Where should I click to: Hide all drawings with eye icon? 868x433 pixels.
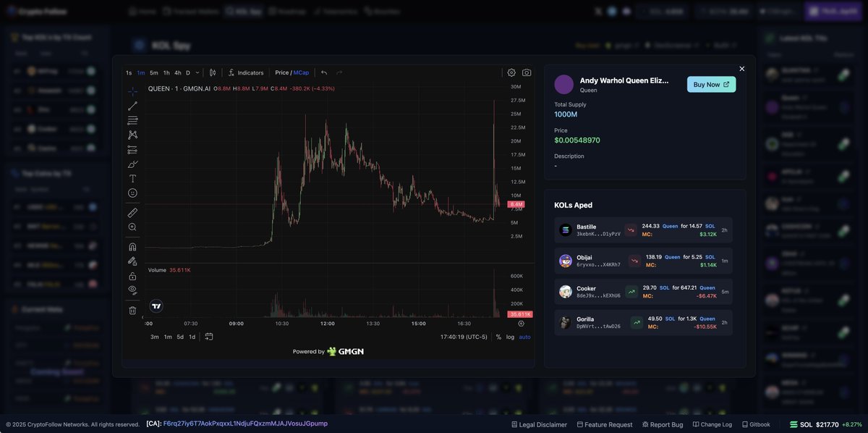point(132,290)
